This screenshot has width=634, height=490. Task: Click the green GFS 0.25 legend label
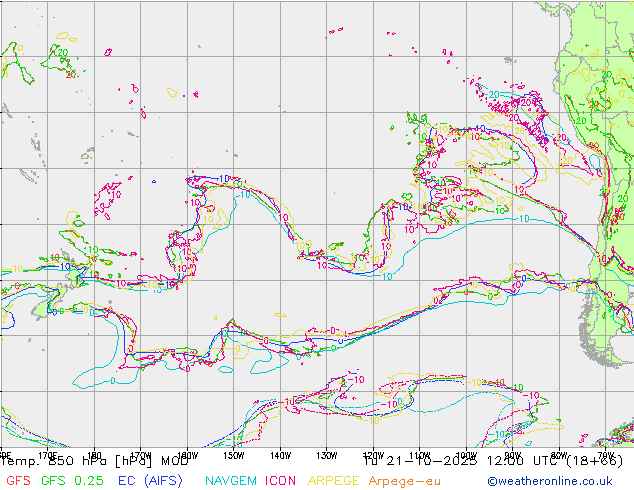coord(72,481)
